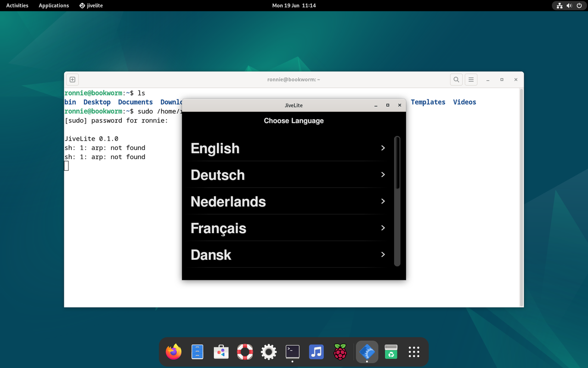Image resolution: width=588 pixels, height=368 pixels.
Task: Open Firefox from the dock
Action: [x=174, y=352]
